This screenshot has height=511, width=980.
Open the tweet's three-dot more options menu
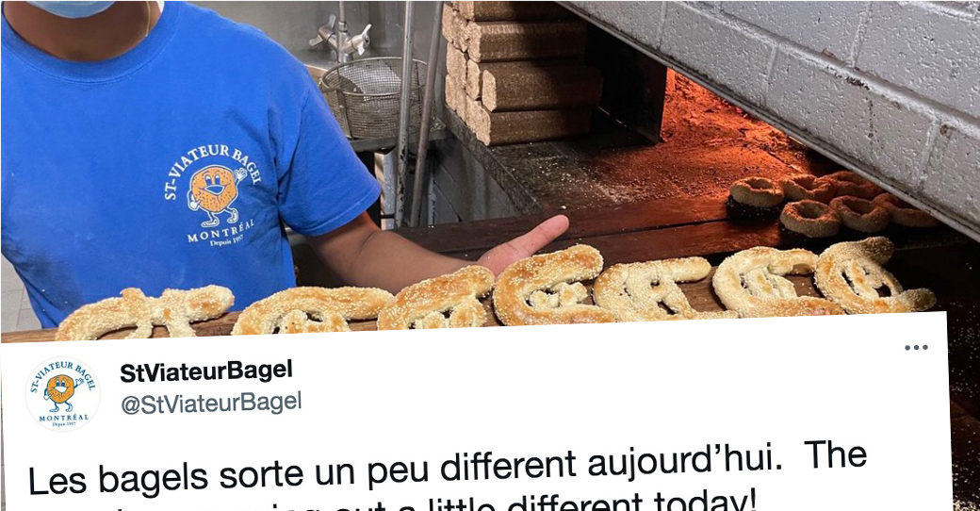click(916, 347)
